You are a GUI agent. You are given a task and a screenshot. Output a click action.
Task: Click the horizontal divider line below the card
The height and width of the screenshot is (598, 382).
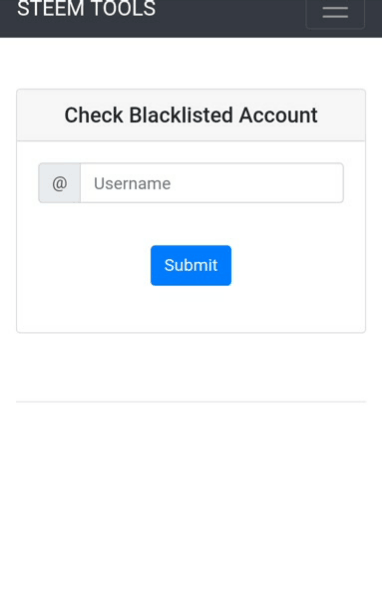[191, 402]
